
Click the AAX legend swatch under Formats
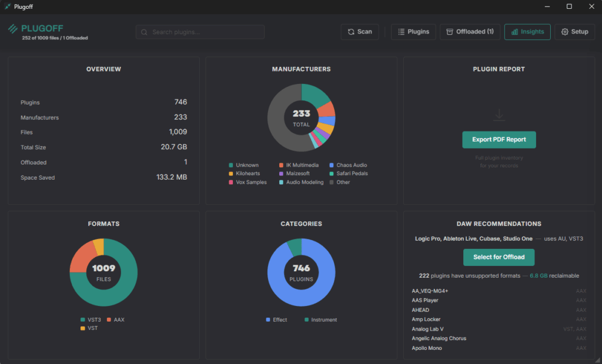(109, 320)
